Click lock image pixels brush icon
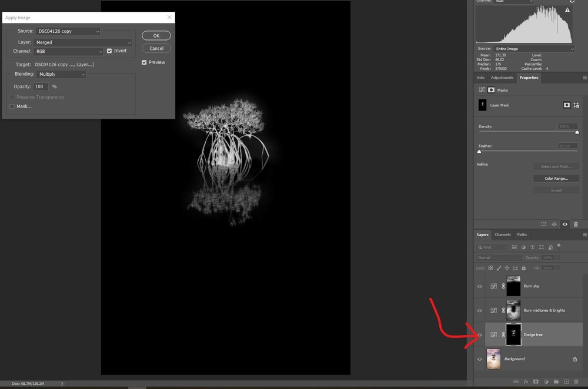 click(x=499, y=268)
